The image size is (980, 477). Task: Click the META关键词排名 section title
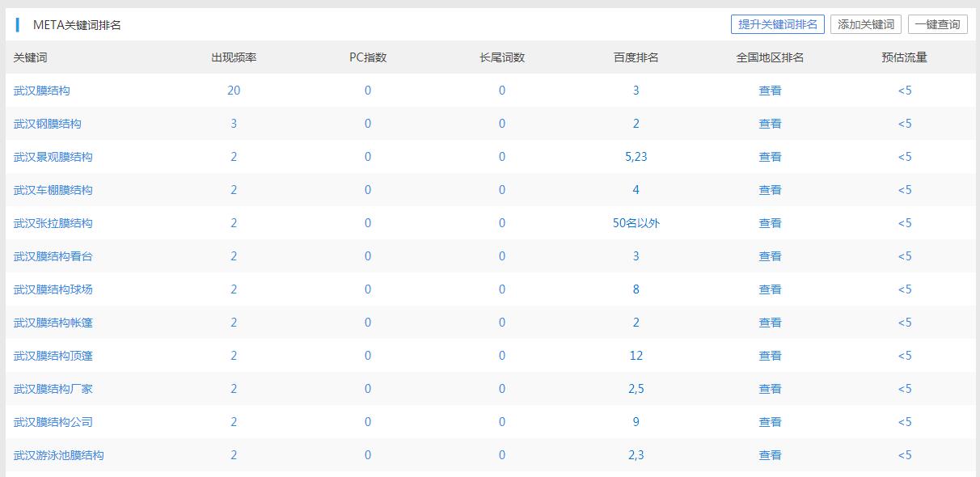(77, 25)
